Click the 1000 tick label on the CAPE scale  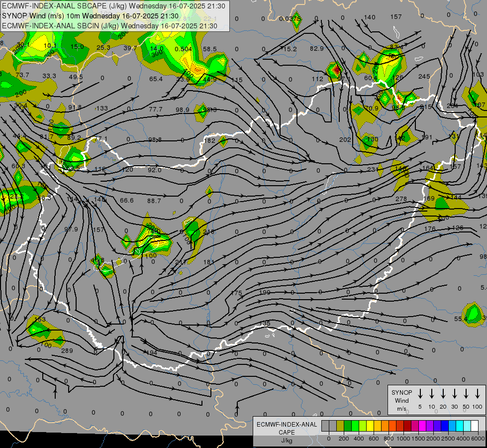tap(403, 439)
